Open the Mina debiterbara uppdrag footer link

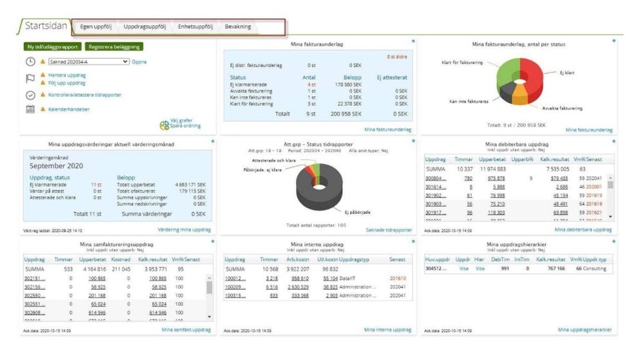click(x=583, y=230)
